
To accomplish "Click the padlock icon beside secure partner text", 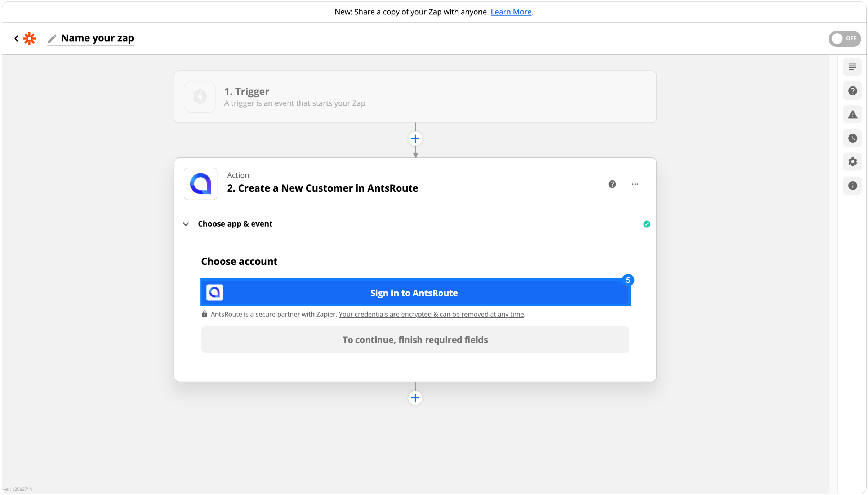I will tap(205, 314).
